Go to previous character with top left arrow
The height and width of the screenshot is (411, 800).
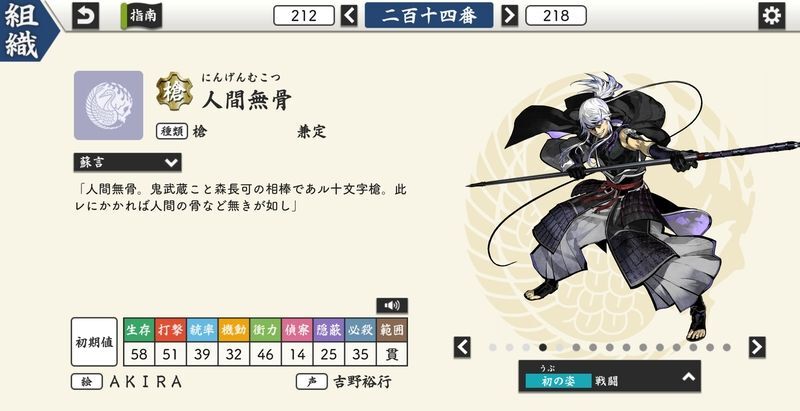tap(349, 15)
